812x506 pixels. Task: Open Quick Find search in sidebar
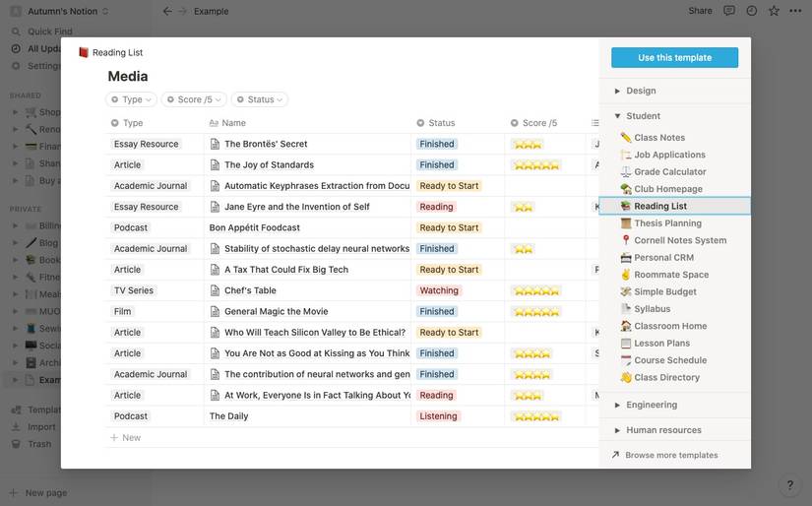point(49,31)
